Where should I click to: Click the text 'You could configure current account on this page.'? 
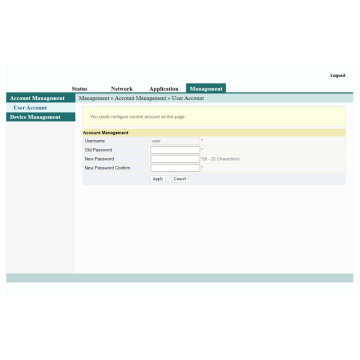tap(138, 117)
